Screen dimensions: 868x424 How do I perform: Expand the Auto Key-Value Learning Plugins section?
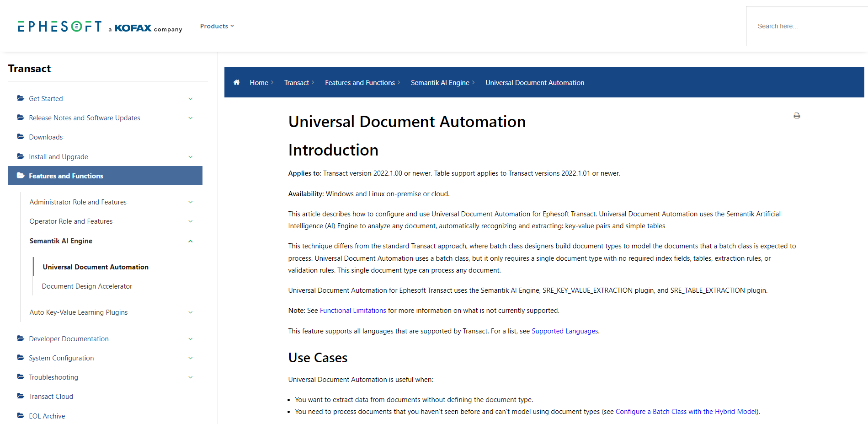[191, 312]
